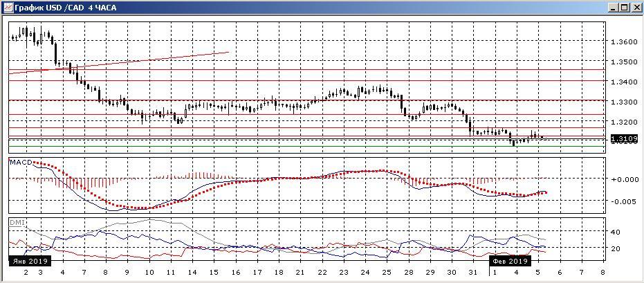644x283 pixels.
Task: Select the current price label 1.3109
Action: pyautogui.click(x=624, y=140)
